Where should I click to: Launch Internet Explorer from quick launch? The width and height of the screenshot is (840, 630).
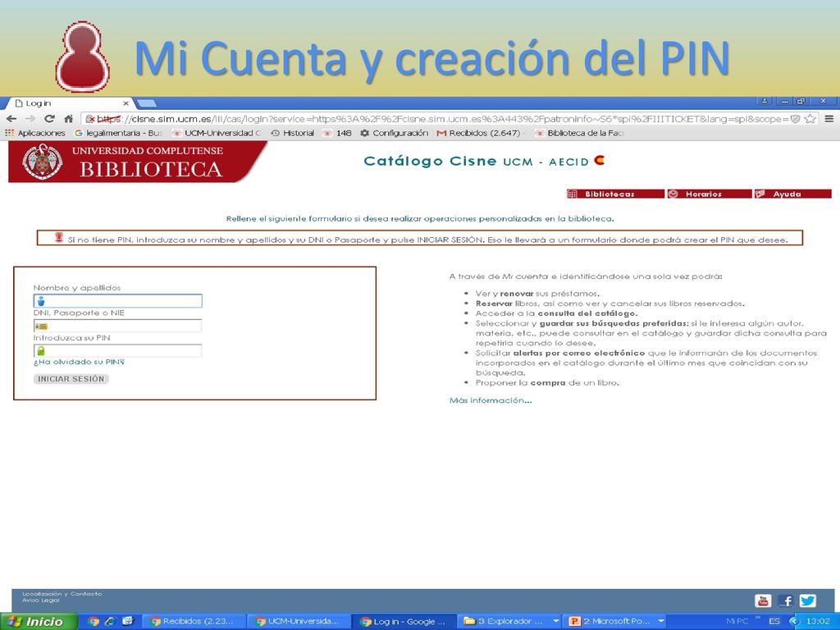[111, 622]
